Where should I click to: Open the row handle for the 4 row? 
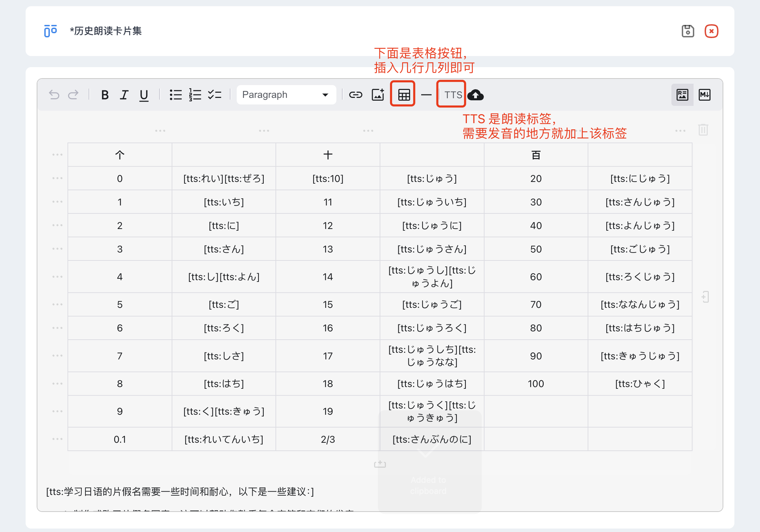[x=57, y=277]
